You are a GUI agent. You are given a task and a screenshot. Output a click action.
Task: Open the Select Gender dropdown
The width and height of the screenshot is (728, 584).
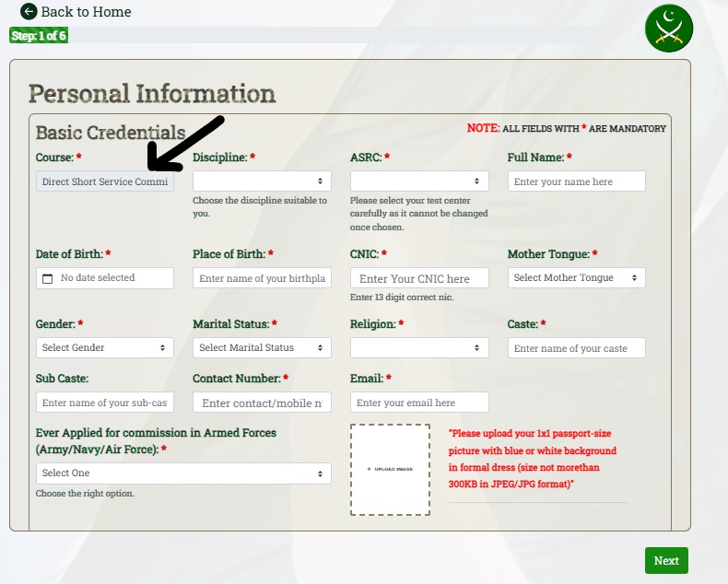pos(105,347)
